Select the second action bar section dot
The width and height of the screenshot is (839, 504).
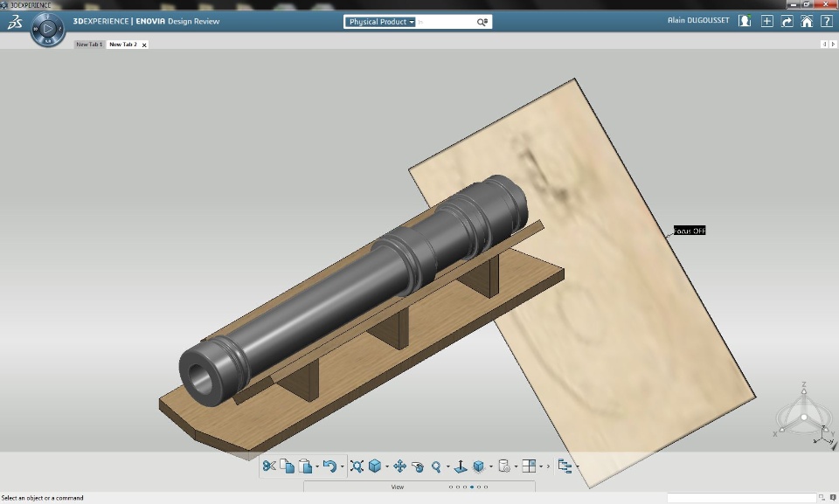point(458,487)
